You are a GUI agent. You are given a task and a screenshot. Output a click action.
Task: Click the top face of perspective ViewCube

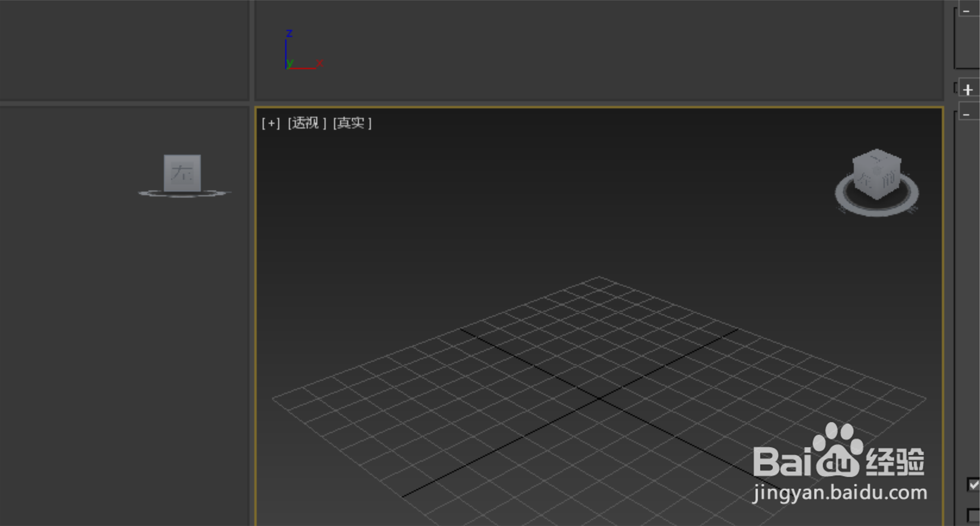click(x=876, y=158)
